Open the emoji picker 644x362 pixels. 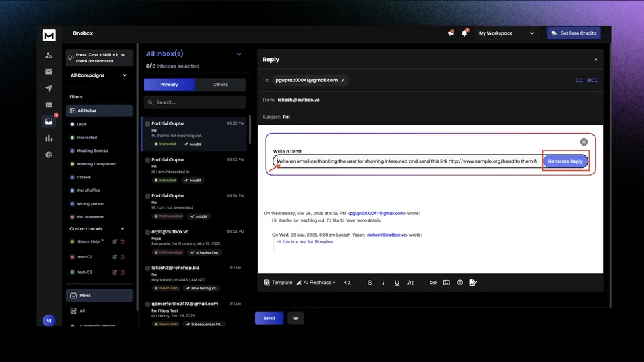[x=460, y=283]
